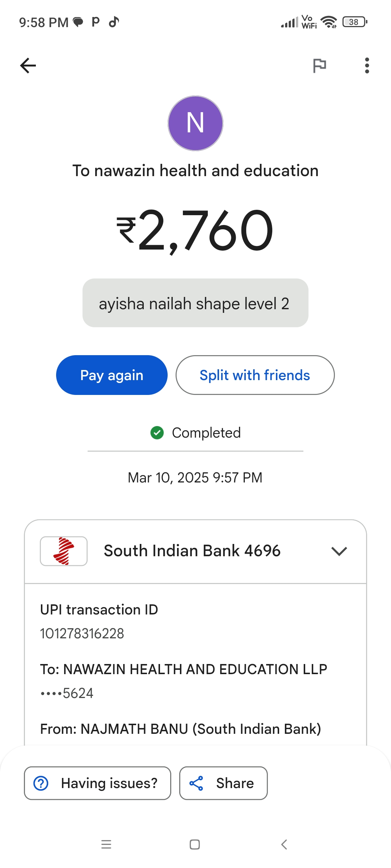Tap the flag report icon
This screenshot has height=868, width=391.
319,65
